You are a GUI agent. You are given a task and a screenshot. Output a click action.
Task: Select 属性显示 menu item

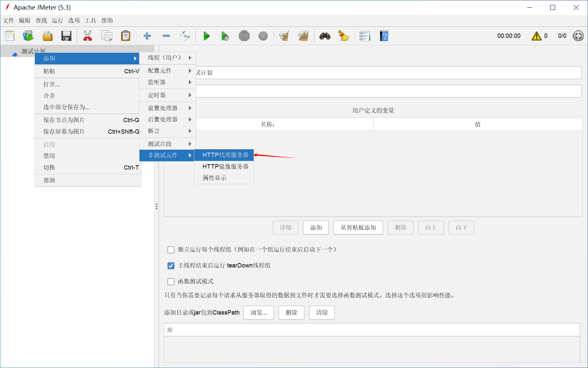tap(224, 178)
